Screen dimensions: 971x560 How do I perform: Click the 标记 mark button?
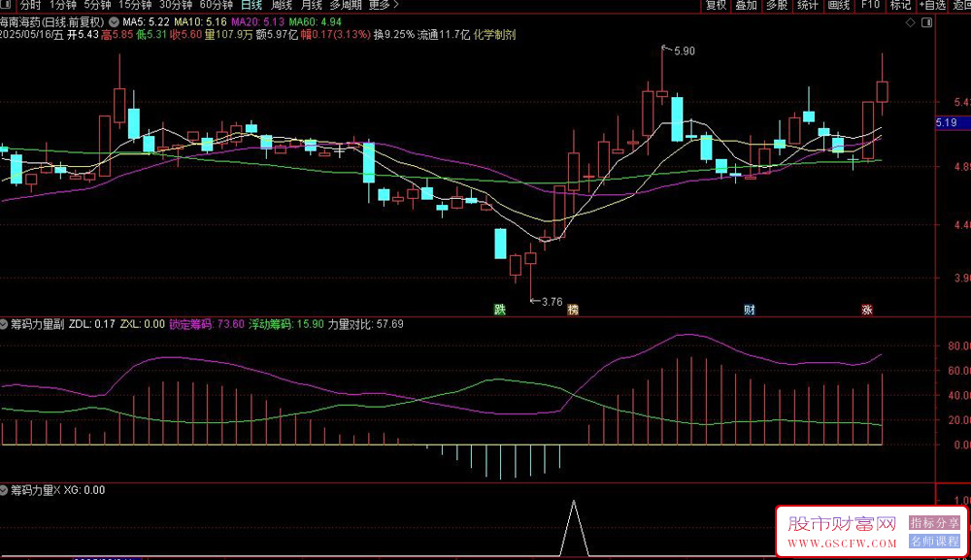[900, 5]
